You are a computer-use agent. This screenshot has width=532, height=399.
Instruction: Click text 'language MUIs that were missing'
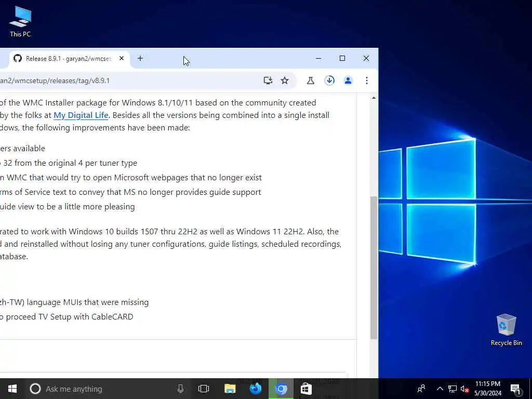point(88,302)
